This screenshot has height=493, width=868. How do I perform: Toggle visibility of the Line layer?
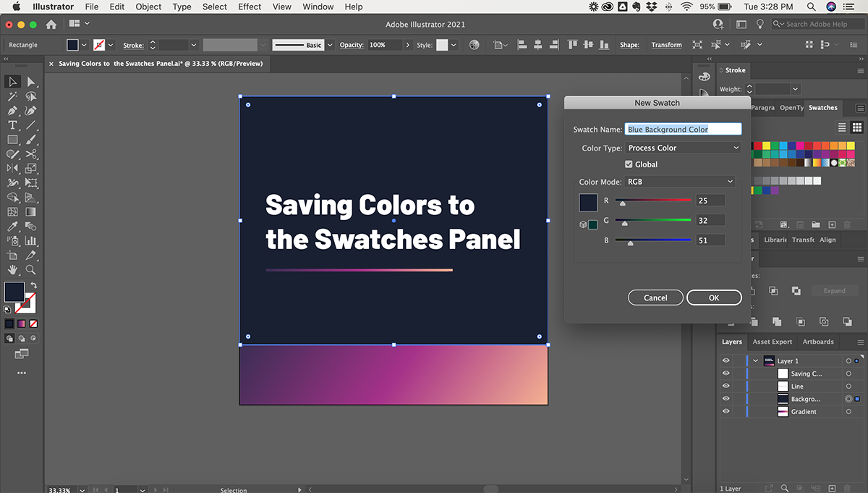(726, 387)
